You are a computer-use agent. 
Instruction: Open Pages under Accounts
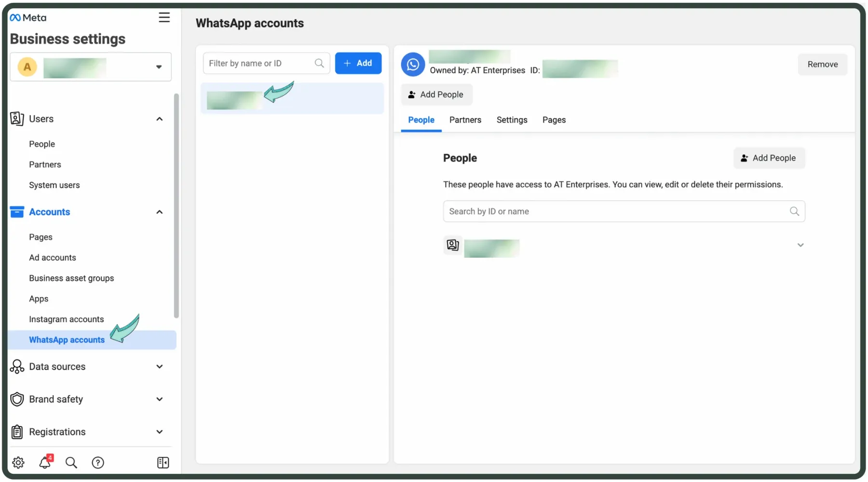point(41,237)
